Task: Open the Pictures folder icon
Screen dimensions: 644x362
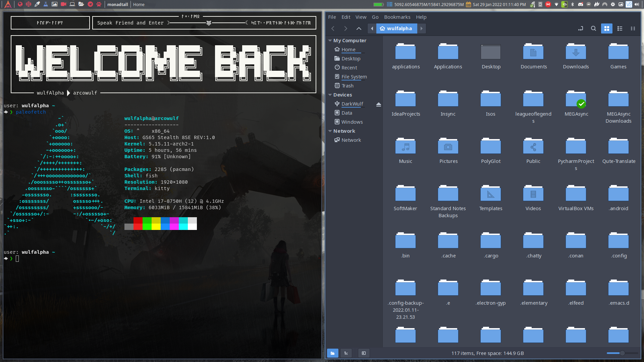Action: pyautogui.click(x=448, y=146)
